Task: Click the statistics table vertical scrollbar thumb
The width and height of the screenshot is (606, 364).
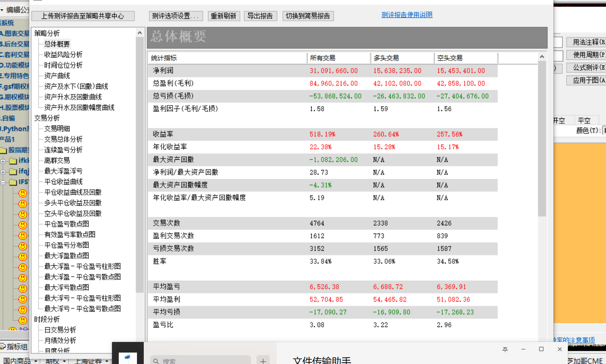Action: (542, 139)
